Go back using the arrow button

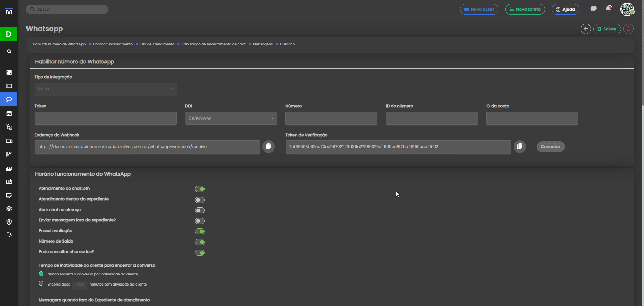click(586, 29)
